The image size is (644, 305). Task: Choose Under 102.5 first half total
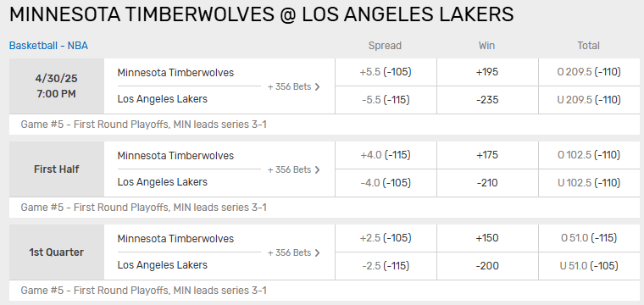click(x=589, y=183)
